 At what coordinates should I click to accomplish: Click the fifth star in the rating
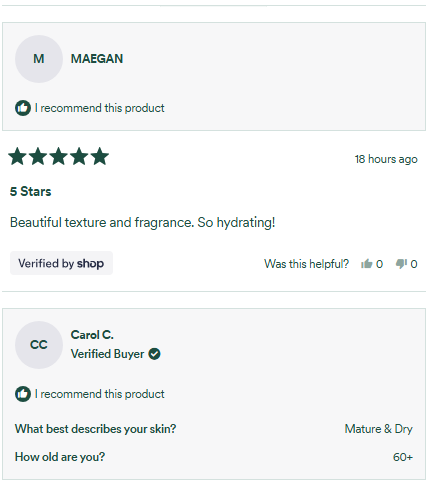(x=100, y=156)
